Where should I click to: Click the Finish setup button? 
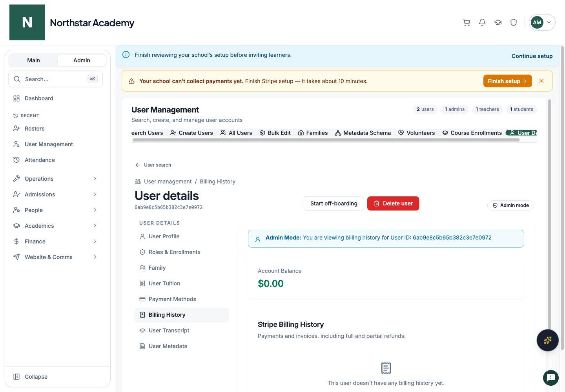pyautogui.click(x=507, y=81)
